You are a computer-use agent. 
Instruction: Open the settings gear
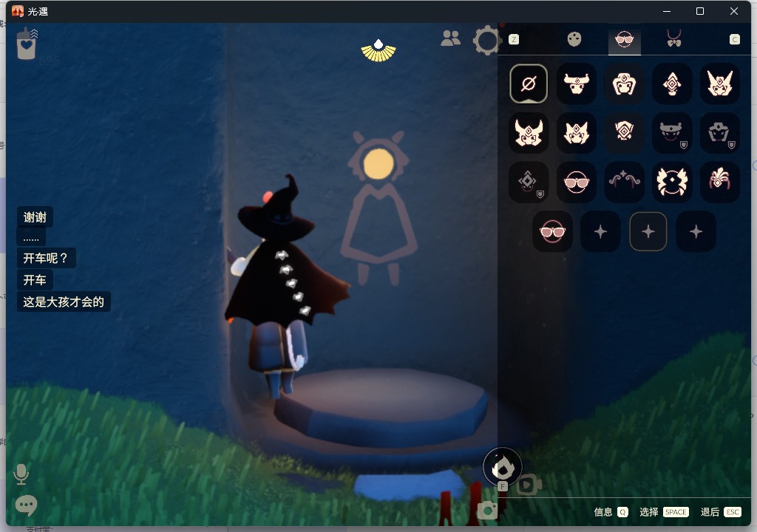point(486,41)
